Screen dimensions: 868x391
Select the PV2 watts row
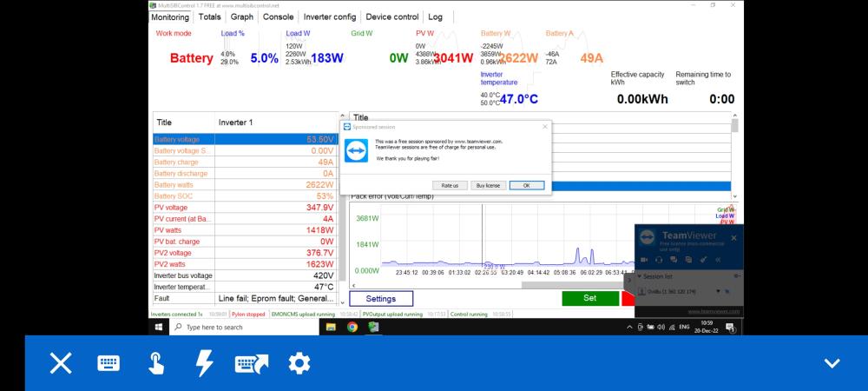(245, 264)
